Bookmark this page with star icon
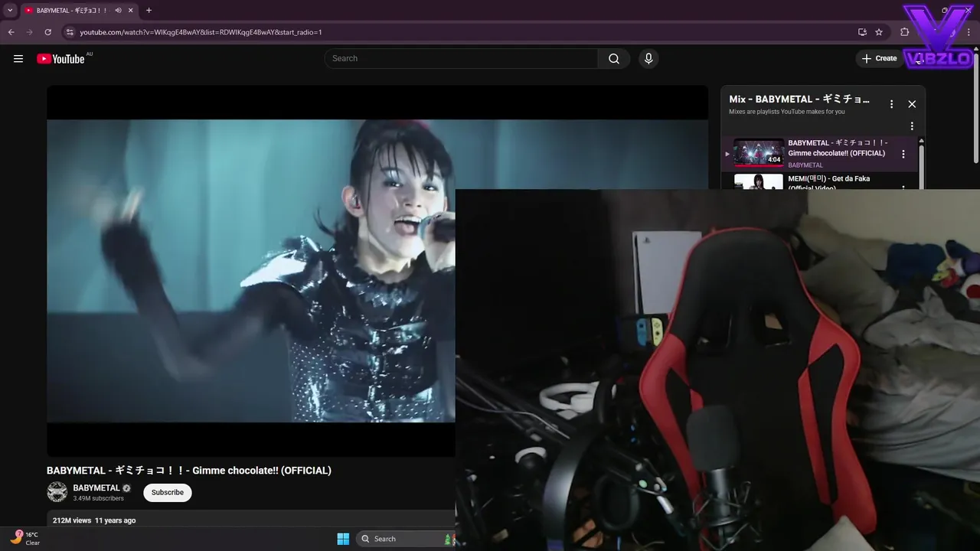This screenshot has width=980, height=551. pyautogui.click(x=879, y=32)
